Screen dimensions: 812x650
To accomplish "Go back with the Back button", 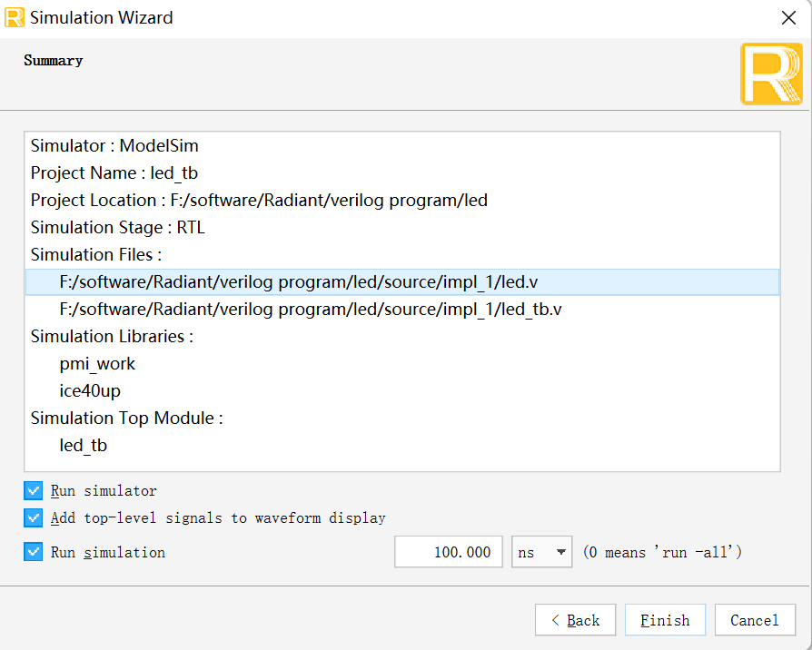I will [x=575, y=620].
